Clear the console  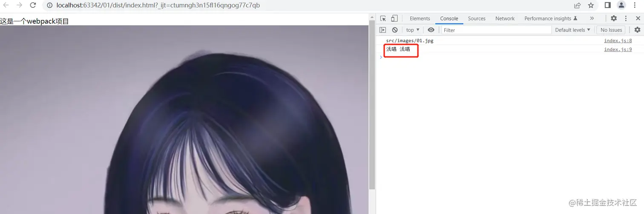tap(395, 30)
